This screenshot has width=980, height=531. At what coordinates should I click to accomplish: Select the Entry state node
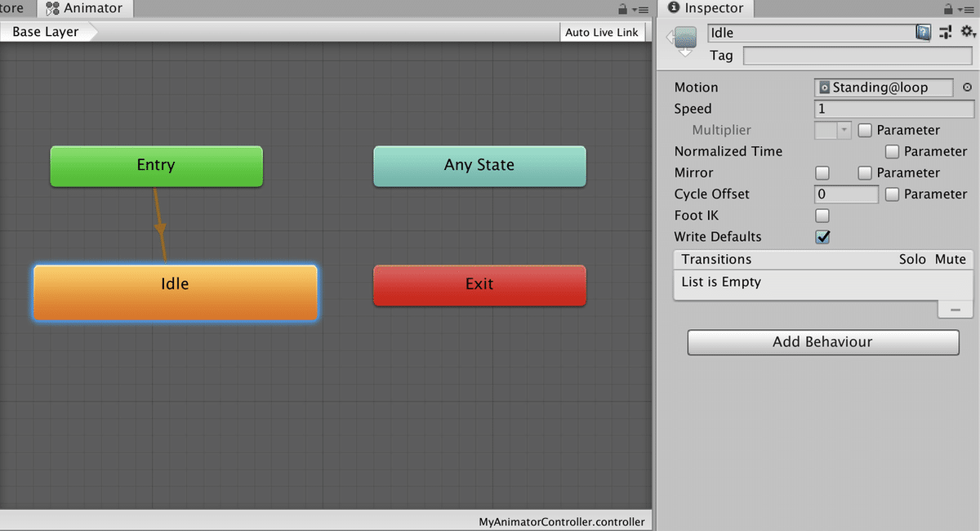tap(156, 166)
